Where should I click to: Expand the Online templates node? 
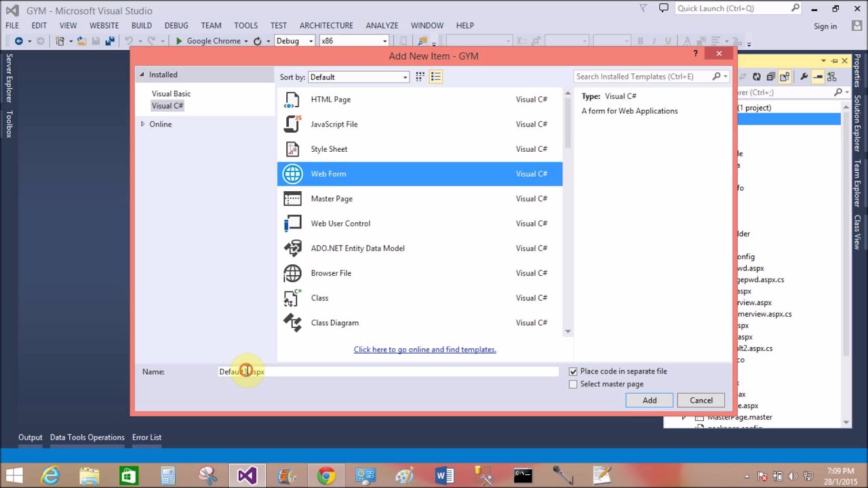[x=142, y=124]
